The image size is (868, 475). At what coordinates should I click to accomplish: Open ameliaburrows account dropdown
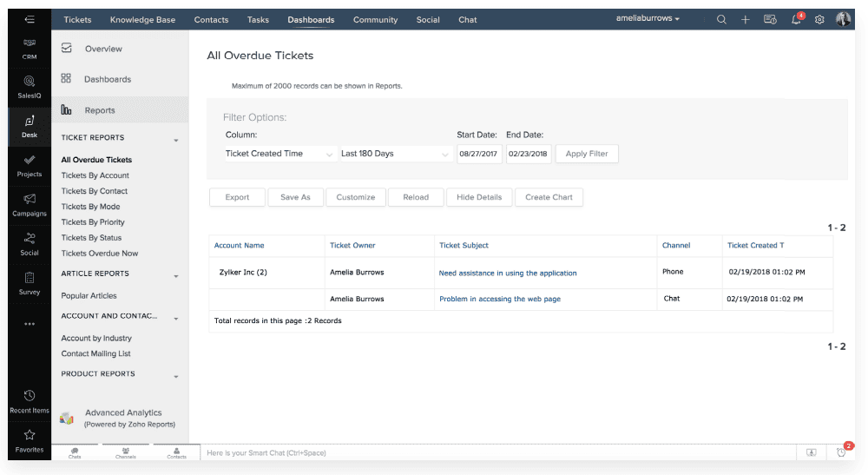point(648,18)
